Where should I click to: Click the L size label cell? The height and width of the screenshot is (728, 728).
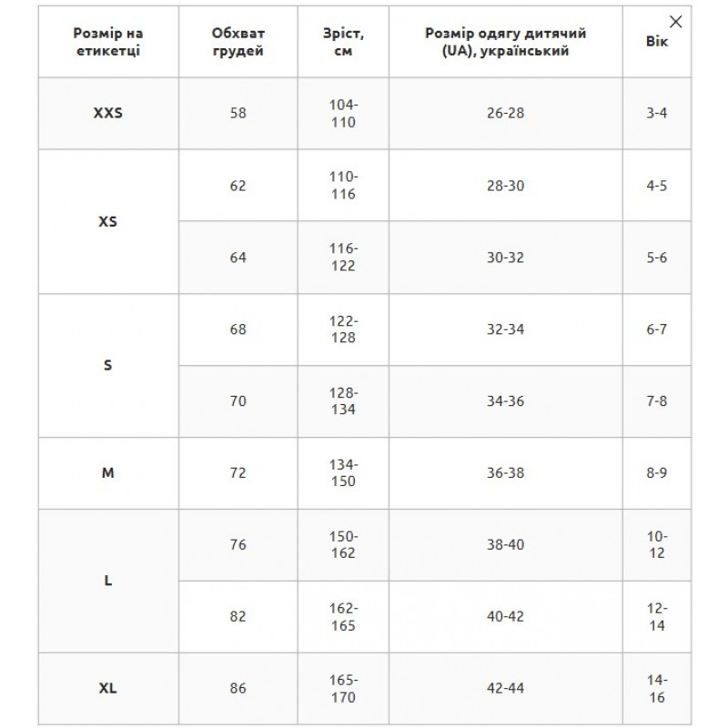point(108,581)
